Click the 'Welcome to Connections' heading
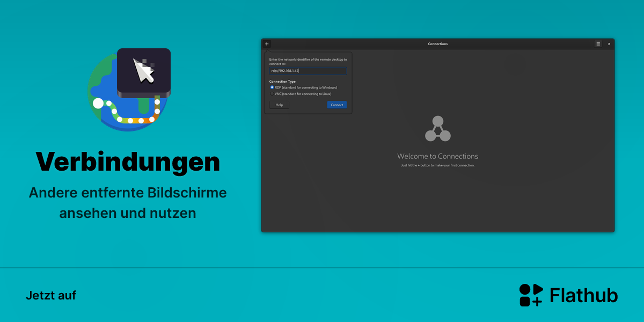Image resolution: width=644 pixels, height=322 pixels. tap(437, 156)
